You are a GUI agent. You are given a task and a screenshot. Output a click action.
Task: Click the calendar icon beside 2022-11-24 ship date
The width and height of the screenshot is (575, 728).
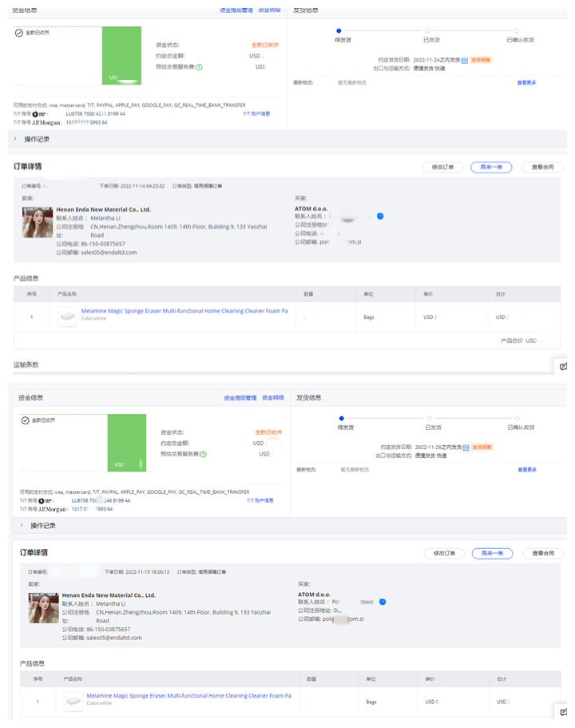pos(464,60)
